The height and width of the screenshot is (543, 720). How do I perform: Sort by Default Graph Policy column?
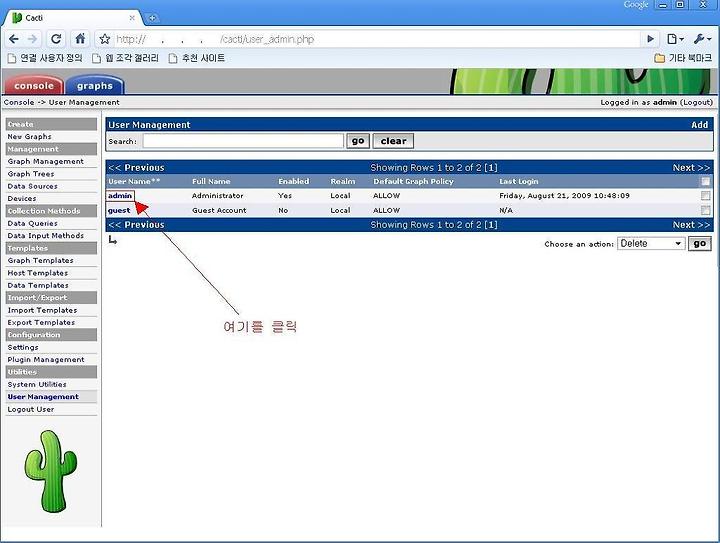coord(413,181)
